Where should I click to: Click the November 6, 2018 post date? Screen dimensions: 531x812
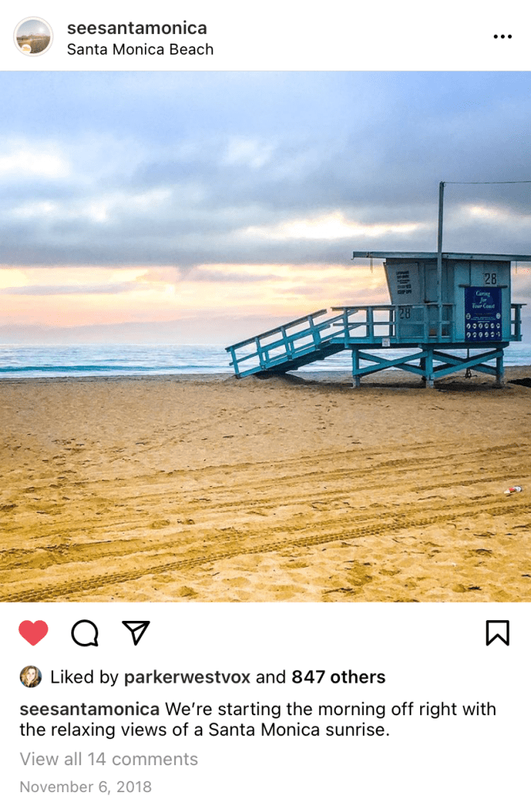coord(86,787)
